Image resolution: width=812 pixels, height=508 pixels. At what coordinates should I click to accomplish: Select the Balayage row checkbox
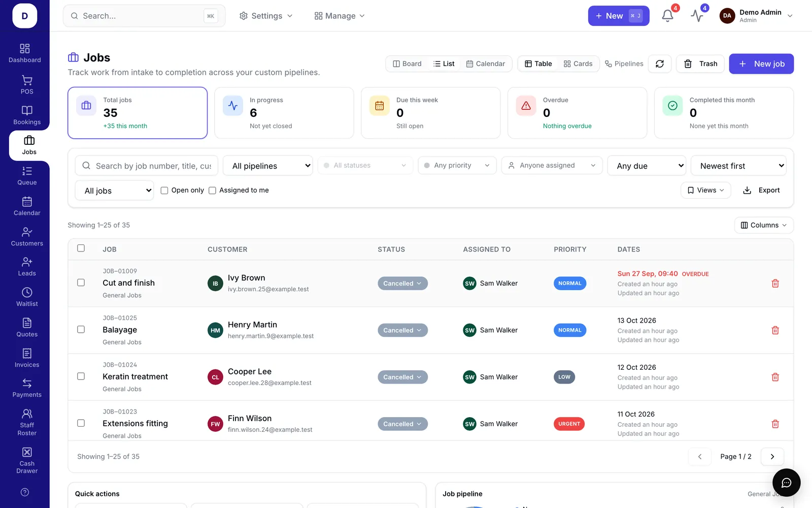point(81,329)
